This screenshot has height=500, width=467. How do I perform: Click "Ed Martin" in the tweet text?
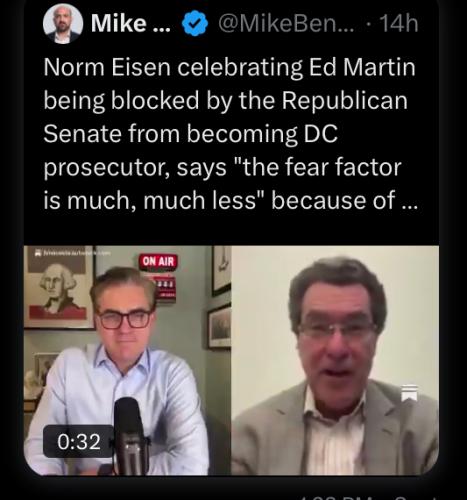[362, 67]
